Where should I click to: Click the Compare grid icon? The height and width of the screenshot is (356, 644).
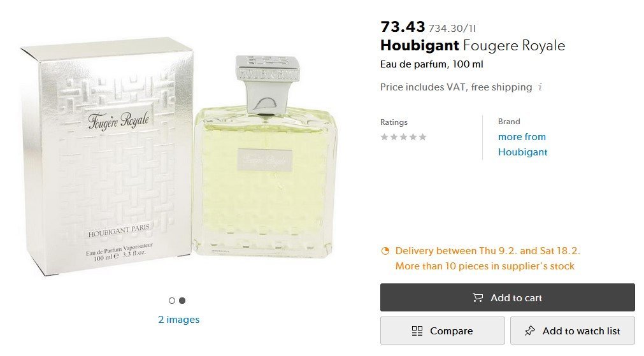417,331
